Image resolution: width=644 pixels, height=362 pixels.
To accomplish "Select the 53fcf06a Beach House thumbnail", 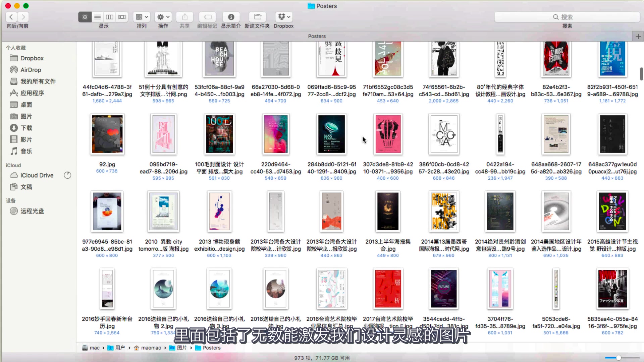I will (x=219, y=59).
